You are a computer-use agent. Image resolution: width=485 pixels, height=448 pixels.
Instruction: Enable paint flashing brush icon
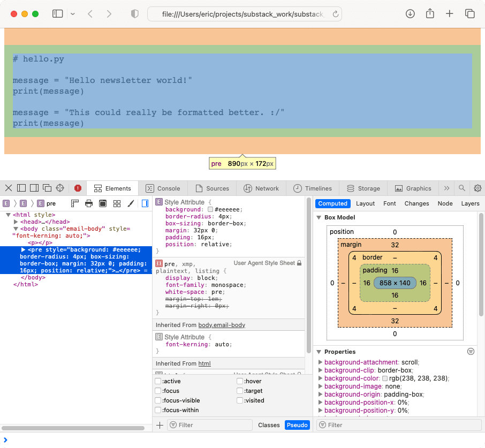pyautogui.click(x=131, y=203)
